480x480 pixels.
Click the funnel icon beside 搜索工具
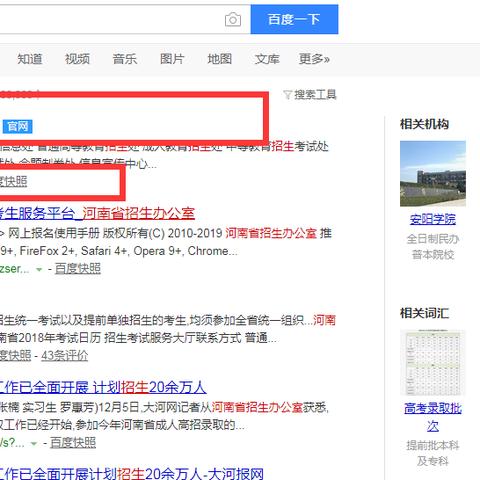287,95
